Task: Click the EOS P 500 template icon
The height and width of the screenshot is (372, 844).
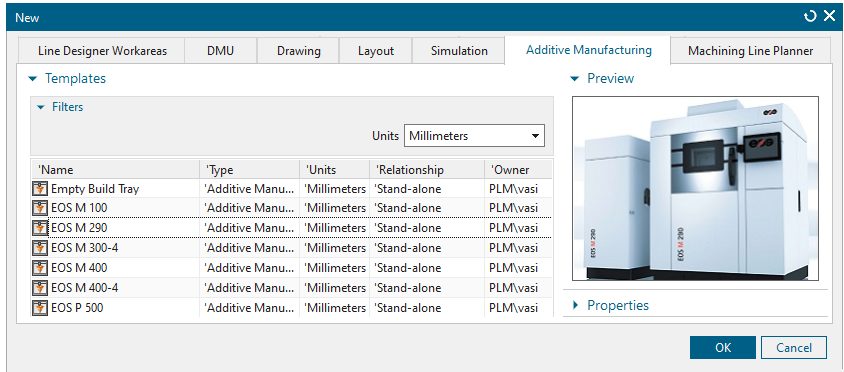Action: pos(40,308)
